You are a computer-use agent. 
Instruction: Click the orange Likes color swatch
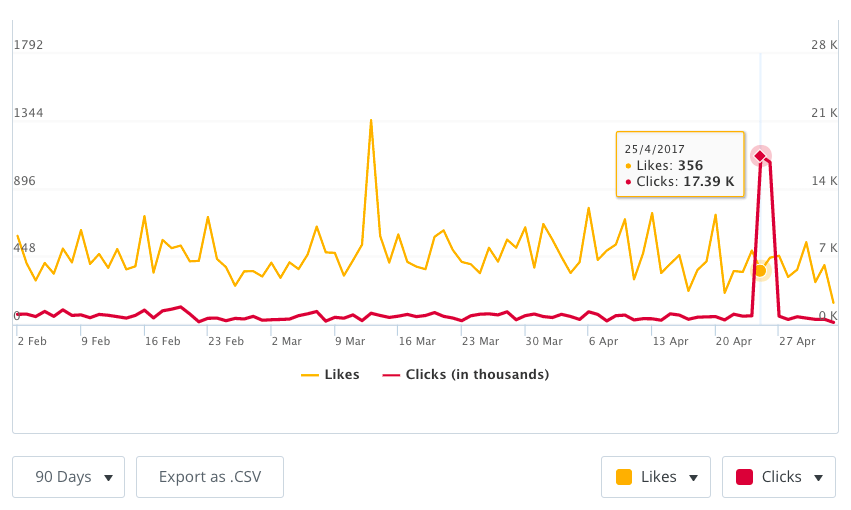[624, 477]
